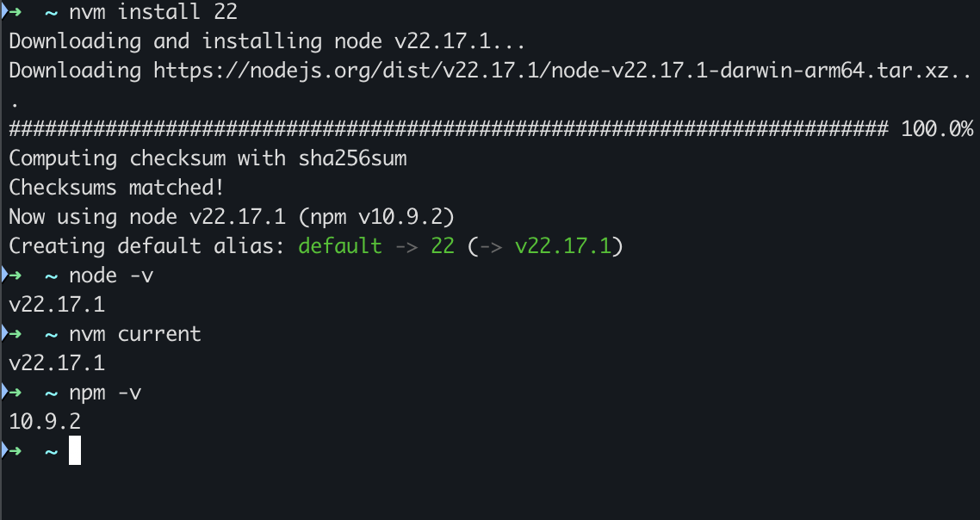Click the 'nvm current' command text

135,334
